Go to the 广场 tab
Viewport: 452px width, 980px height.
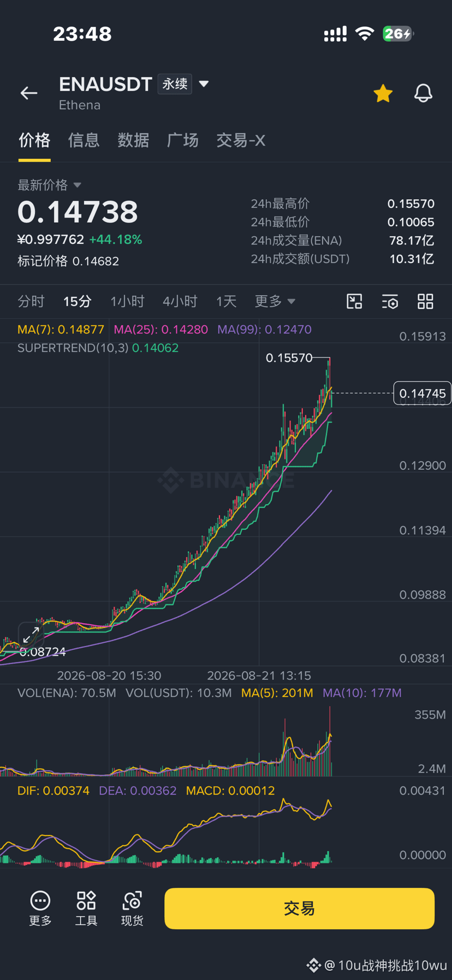(x=183, y=140)
